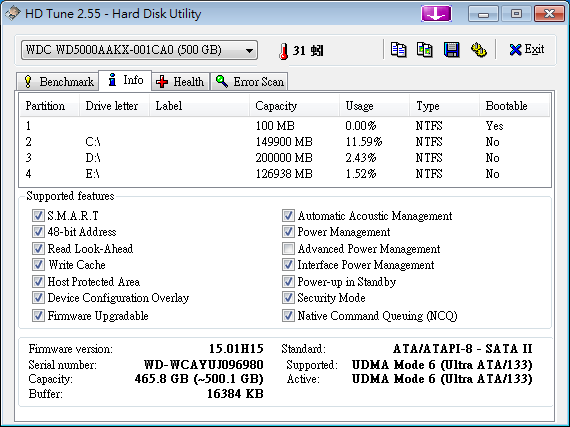The width and height of the screenshot is (570, 427).
Task: Click the thermometer temperature icon
Action: tap(284, 51)
